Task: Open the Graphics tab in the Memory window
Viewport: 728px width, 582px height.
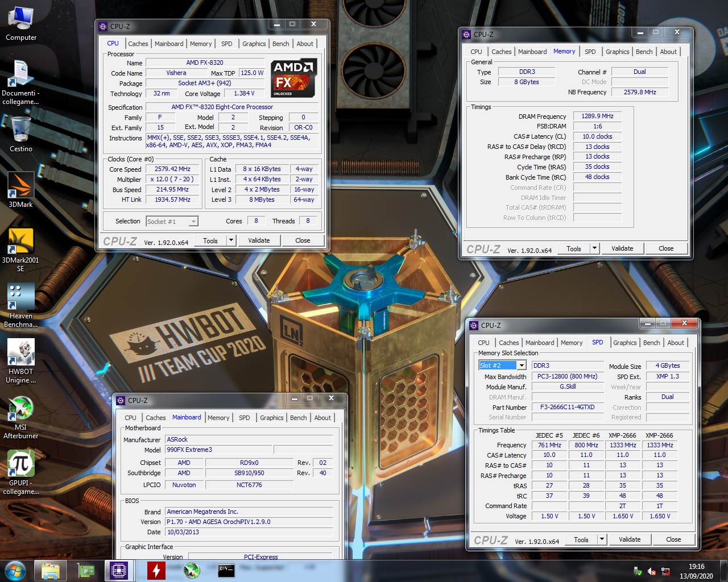Action: [618, 52]
